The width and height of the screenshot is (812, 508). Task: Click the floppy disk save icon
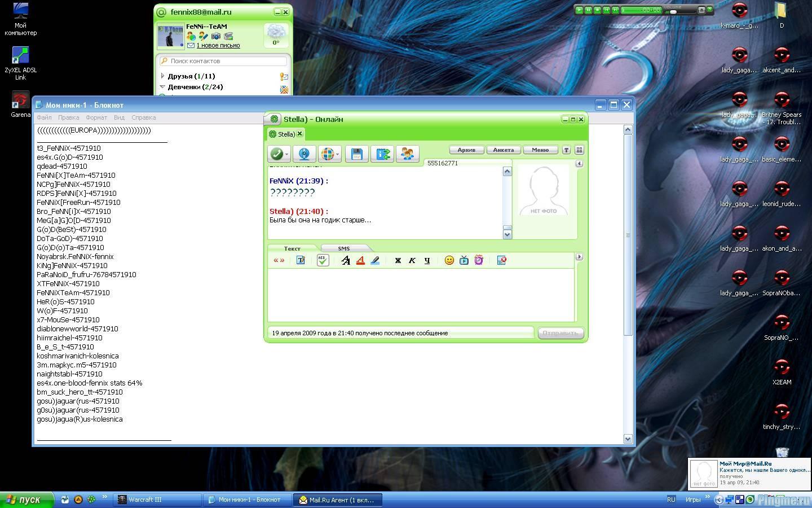pyautogui.click(x=356, y=154)
